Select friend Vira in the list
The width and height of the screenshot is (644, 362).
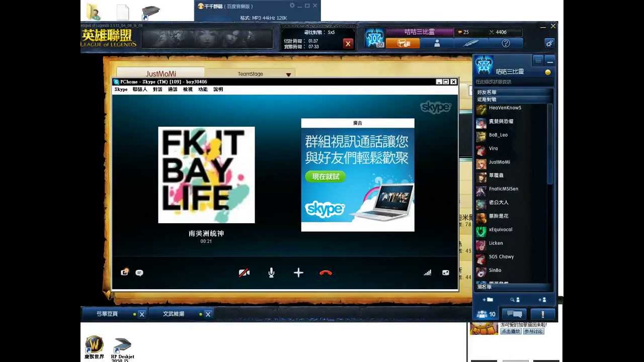pos(511,149)
